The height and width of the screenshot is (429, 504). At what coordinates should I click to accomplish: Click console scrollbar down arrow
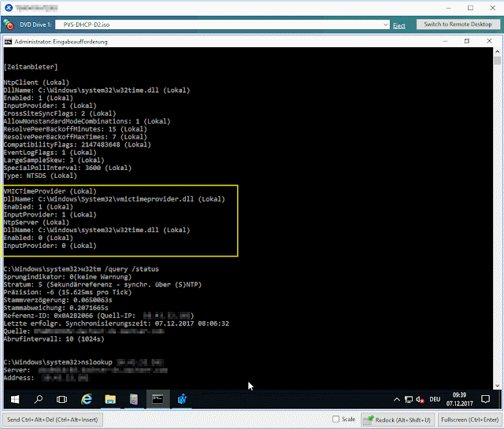point(497,386)
